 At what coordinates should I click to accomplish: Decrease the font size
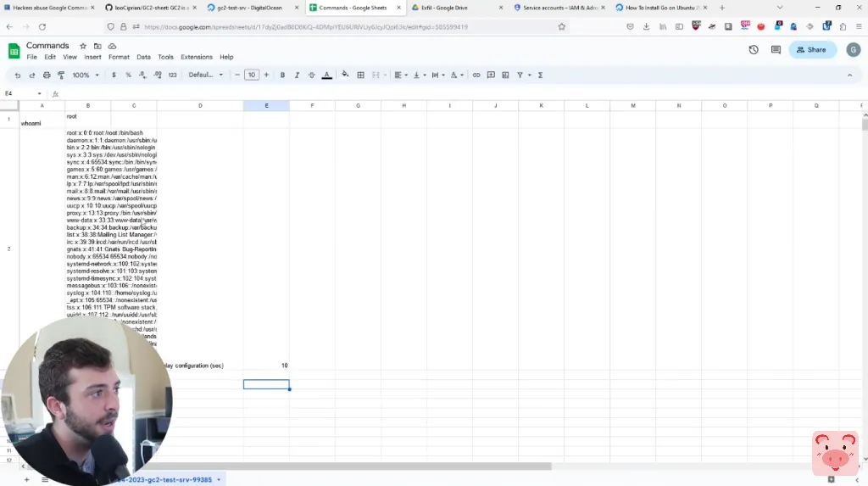click(237, 75)
